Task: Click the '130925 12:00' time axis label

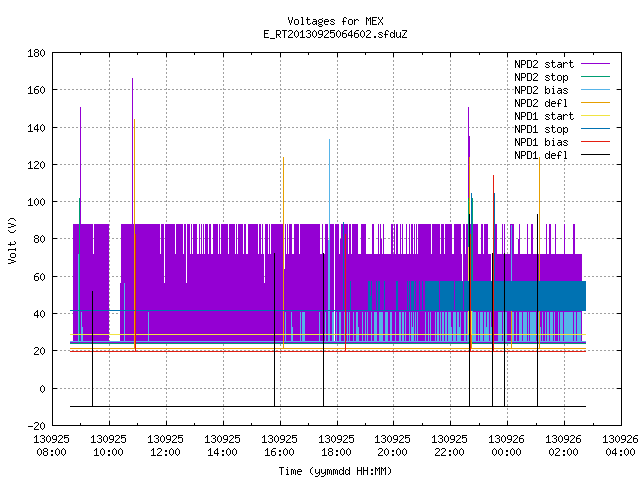Action: pyautogui.click(x=165, y=446)
